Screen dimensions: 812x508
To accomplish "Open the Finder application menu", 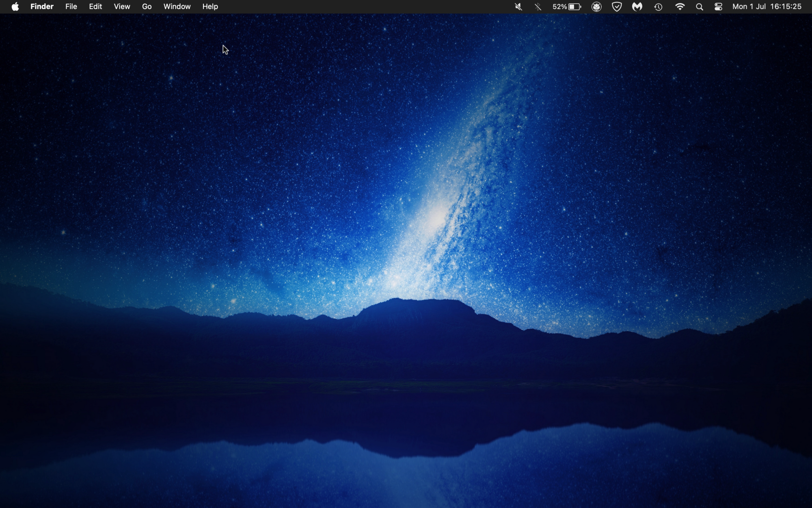I will coord(42,7).
